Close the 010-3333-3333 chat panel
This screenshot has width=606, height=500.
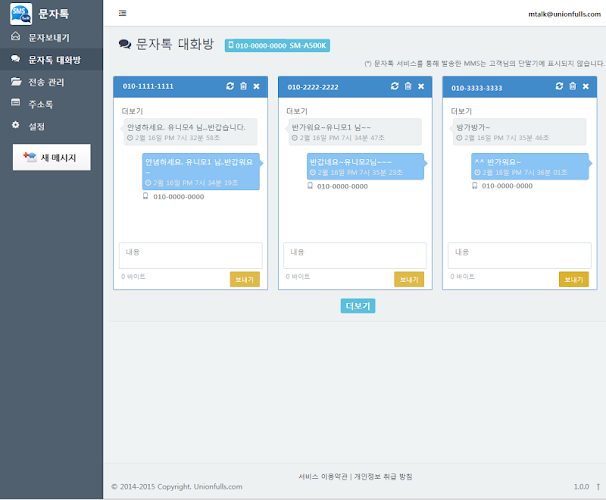[586, 86]
